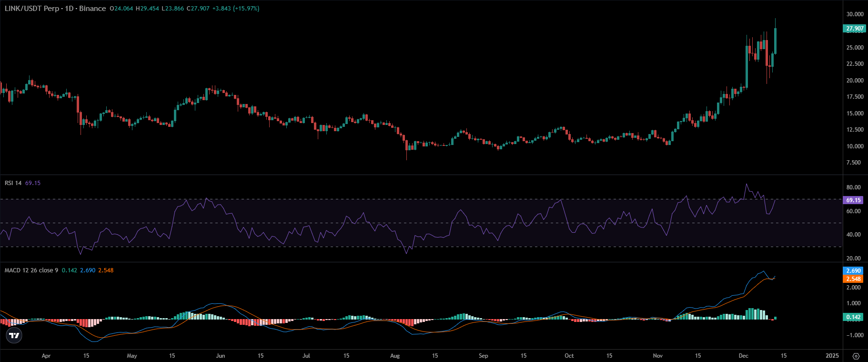Click the MACD 12 26 close 9 label
This screenshot has height=362, width=868.
(x=31, y=270)
